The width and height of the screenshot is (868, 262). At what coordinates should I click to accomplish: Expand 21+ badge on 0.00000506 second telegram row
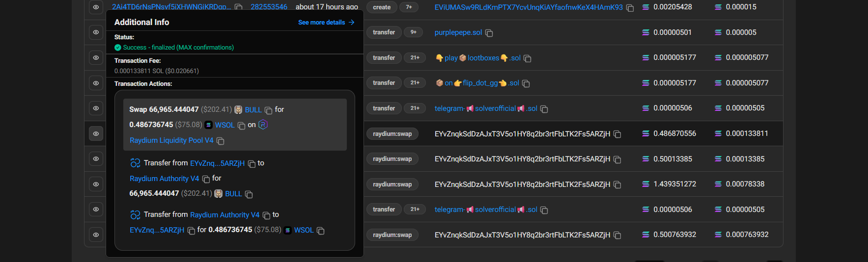[415, 210]
